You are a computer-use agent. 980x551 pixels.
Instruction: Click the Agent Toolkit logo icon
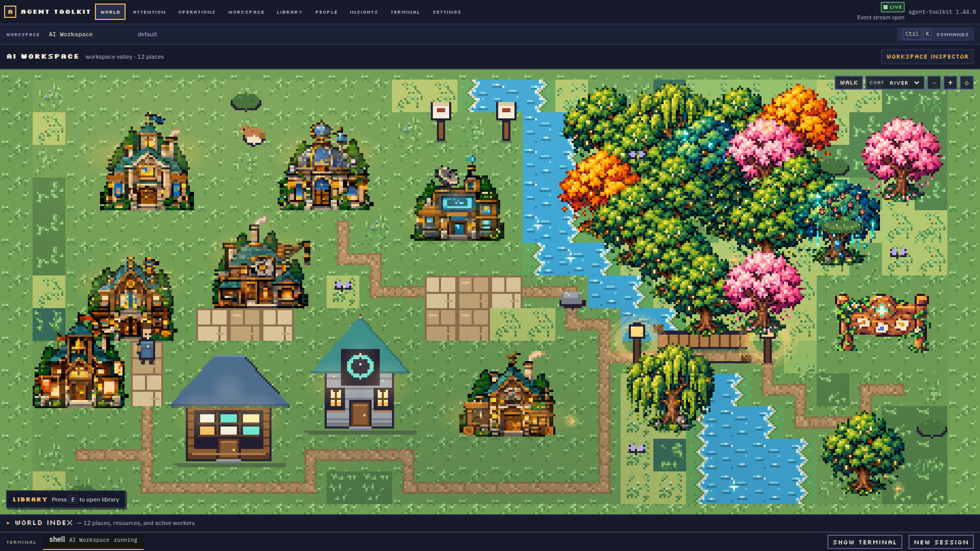(10, 11)
